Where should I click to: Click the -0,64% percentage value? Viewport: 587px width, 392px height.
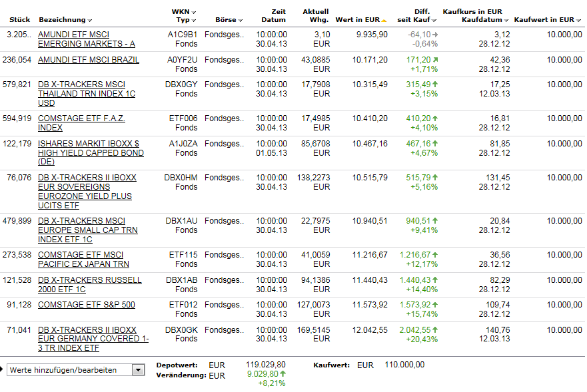coord(425,44)
